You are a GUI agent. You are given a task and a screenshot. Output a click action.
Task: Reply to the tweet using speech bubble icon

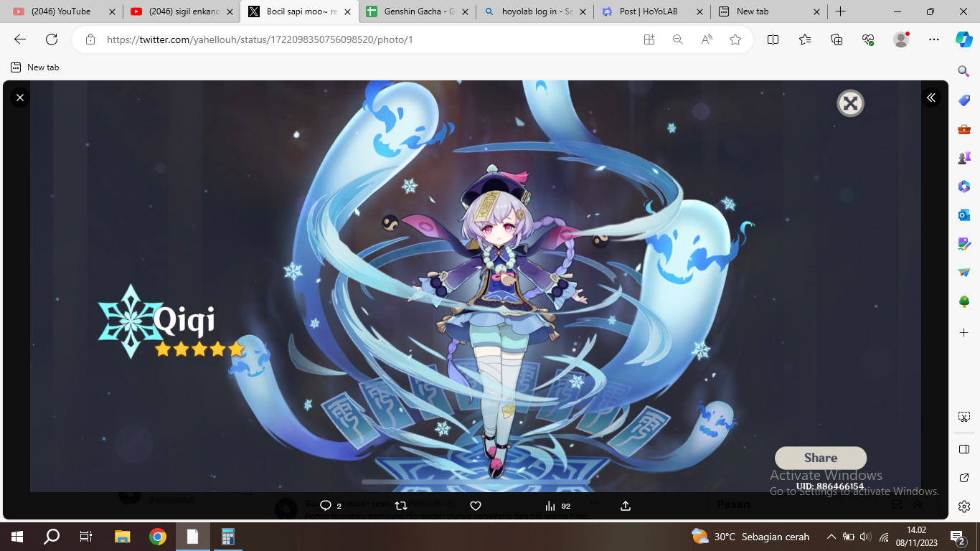[326, 505]
